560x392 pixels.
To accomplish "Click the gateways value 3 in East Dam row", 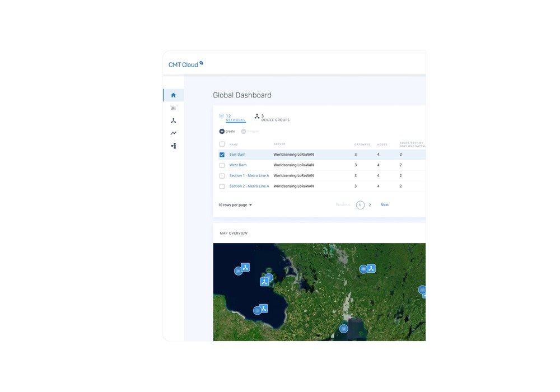I will 356,154.
